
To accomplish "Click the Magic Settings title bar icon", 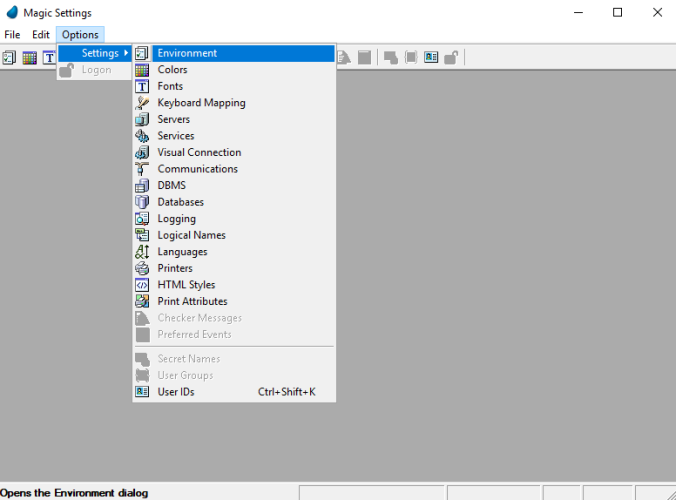I will [x=12, y=12].
